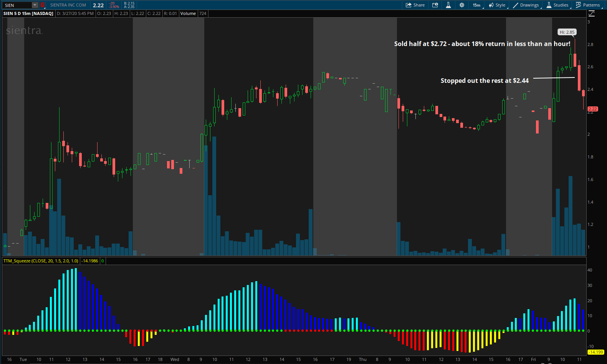The height and width of the screenshot is (364, 607).
Task: Click the Volume label in chart header
Action: point(188,13)
